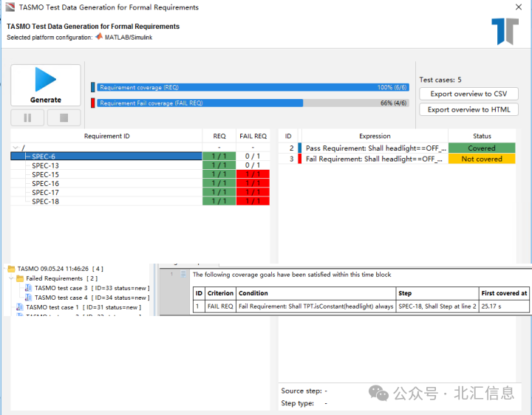
Task: Click the Expression column header
Action: (375, 136)
